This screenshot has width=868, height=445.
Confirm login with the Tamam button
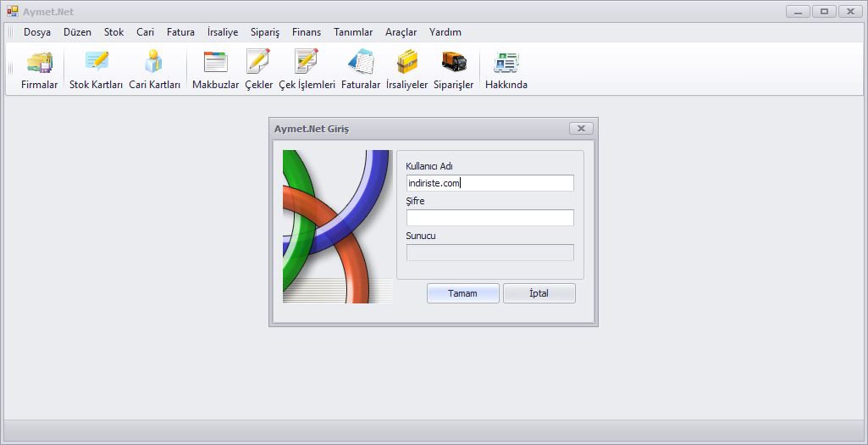462,293
